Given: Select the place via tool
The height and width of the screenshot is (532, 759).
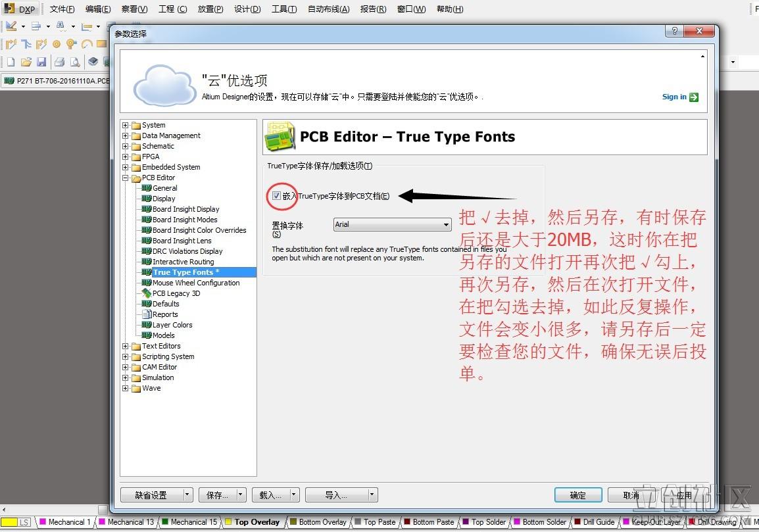Looking at the screenshot, I should (x=71, y=44).
